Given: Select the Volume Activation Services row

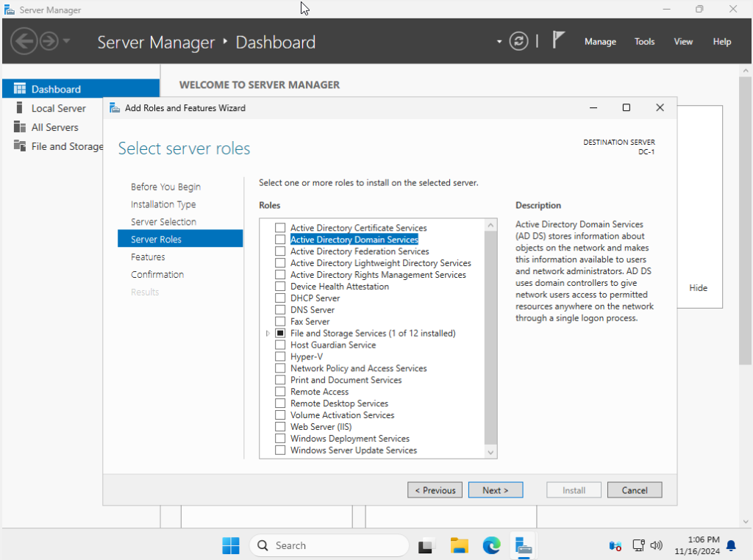Looking at the screenshot, I should point(342,415).
